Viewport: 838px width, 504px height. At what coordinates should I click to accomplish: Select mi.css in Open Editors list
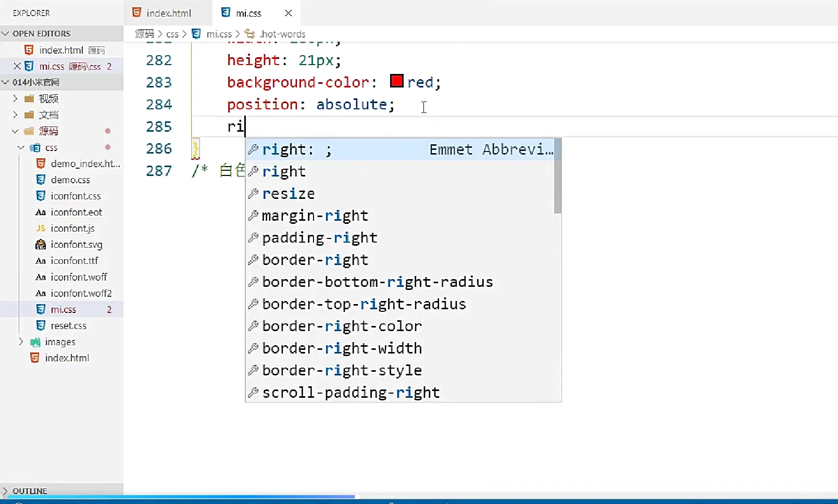click(61, 66)
